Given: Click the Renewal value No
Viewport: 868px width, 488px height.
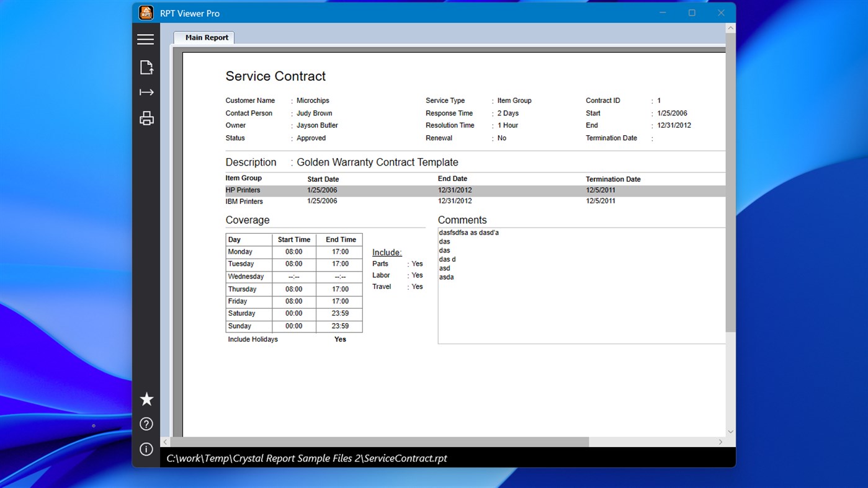Looking at the screenshot, I should tap(502, 138).
